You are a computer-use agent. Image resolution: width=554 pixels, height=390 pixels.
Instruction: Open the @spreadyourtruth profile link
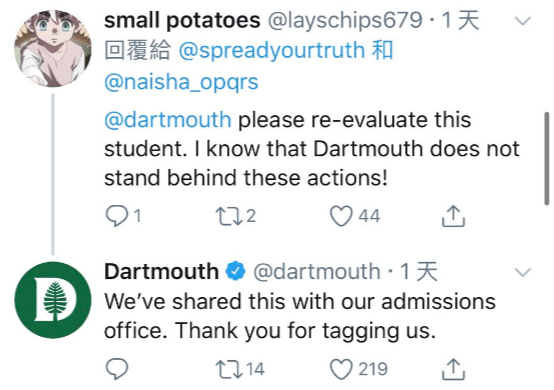(272, 51)
